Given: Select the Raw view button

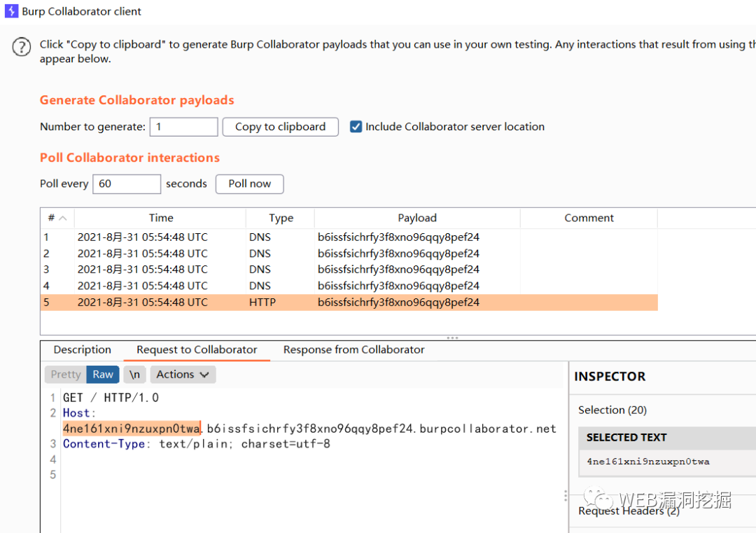Looking at the screenshot, I should [103, 375].
